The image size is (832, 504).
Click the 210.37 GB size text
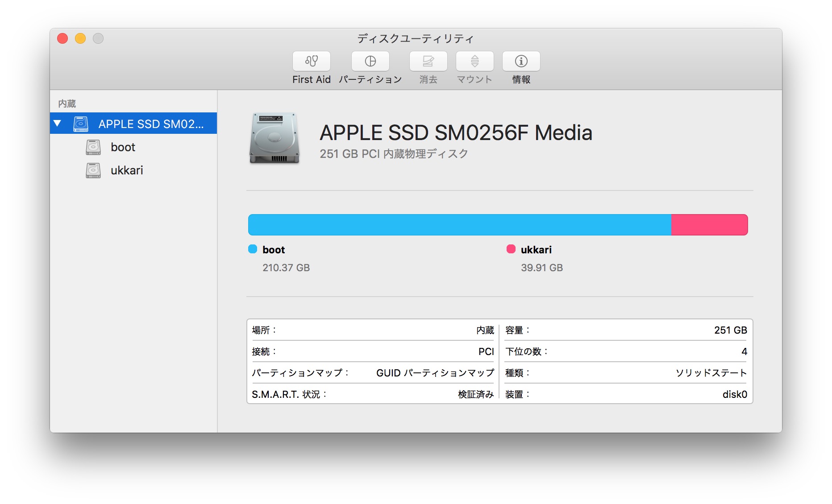click(286, 268)
